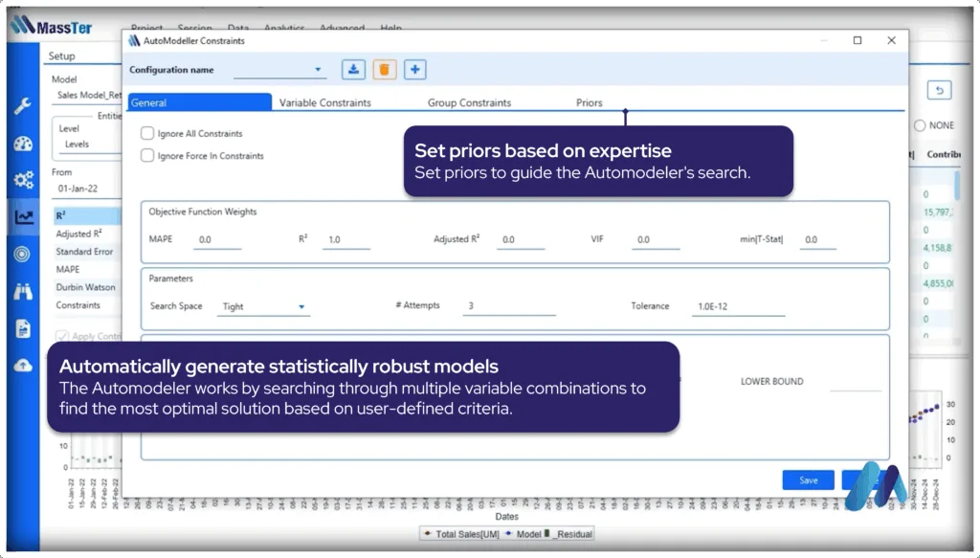This screenshot has height=558, width=980.
Task: Select the line chart modelling sidebar icon
Action: (x=24, y=217)
